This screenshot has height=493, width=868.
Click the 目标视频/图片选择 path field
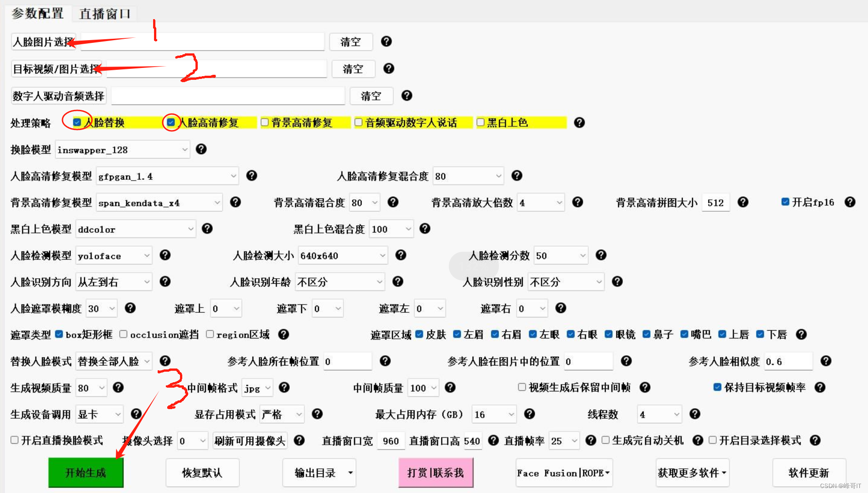click(x=216, y=69)
